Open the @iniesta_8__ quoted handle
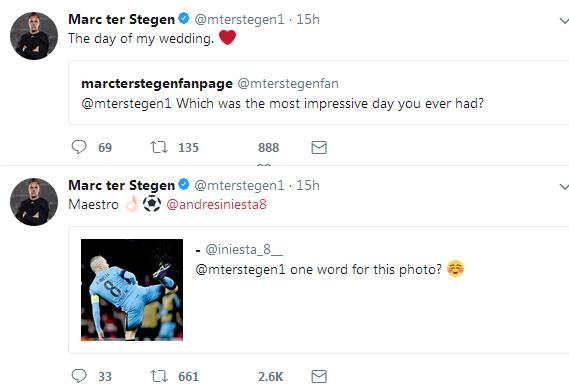The image size is (569, 384). 244,249
